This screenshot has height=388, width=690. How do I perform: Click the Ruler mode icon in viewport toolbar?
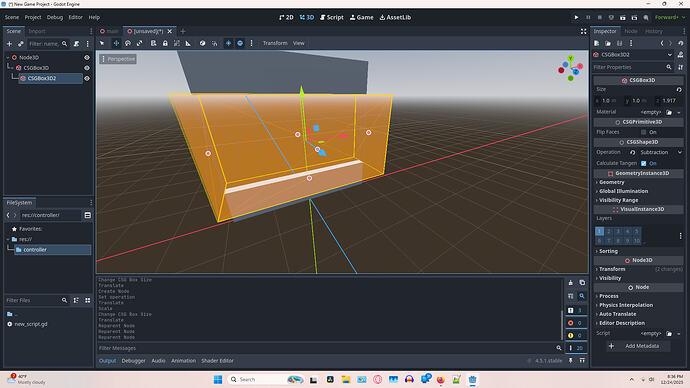(188, 43)
